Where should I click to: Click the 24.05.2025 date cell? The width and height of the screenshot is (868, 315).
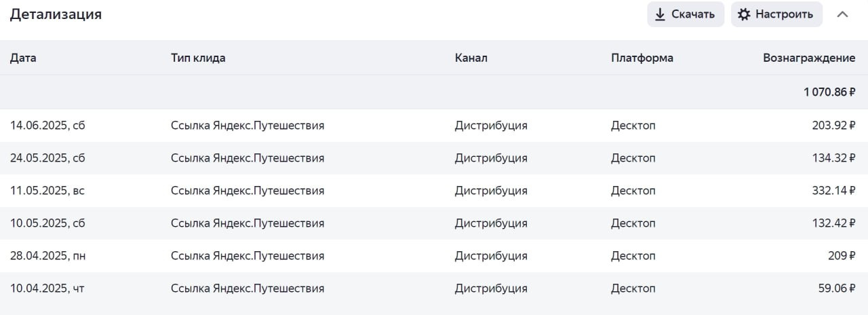(x=47, y=158)
